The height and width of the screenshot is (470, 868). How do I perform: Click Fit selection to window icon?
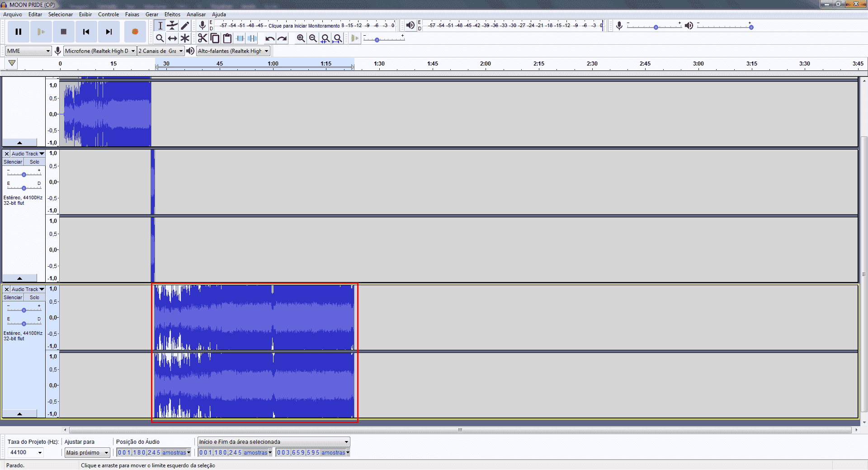pyautogui.click(x=325, y=38)
